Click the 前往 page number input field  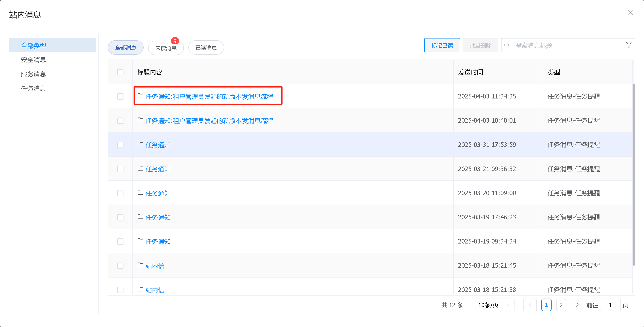610,305
